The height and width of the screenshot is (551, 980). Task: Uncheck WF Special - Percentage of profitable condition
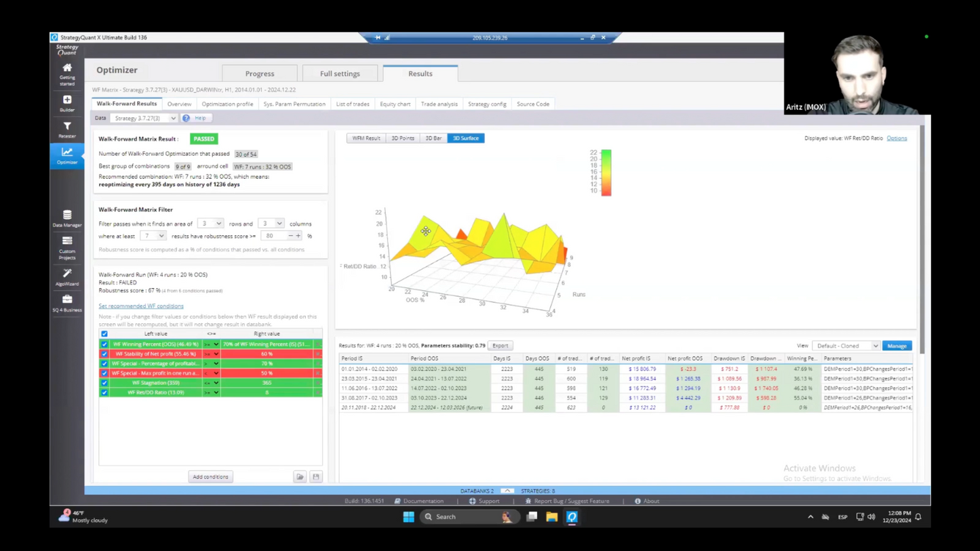point(104,363)
